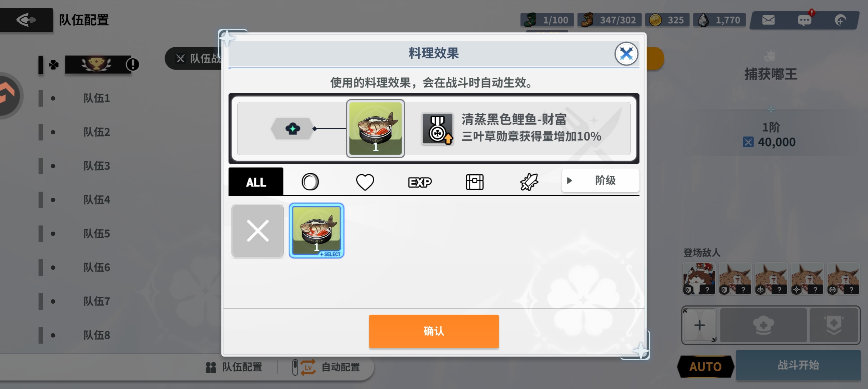Screen dimensions: 868x389
Task: Select 队伍3 in team list
Action: pos(97,166)
